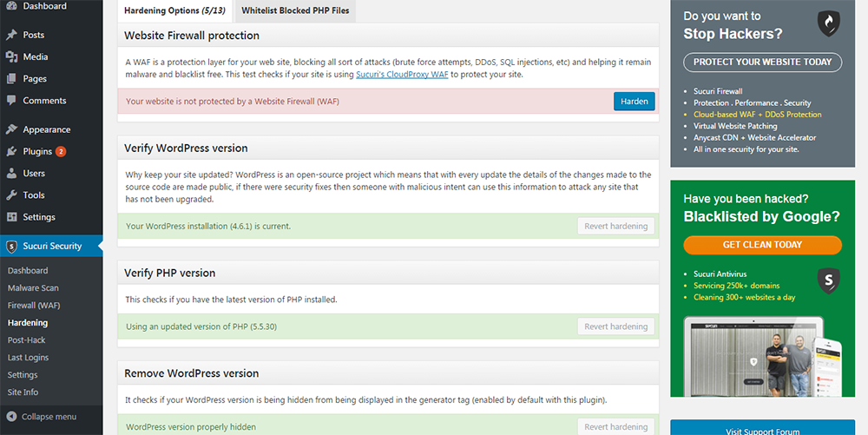Switch to Whitelist Blocked PHP Files tab
The width and height of the screenshot is (868, 435).
coord(295,11)
